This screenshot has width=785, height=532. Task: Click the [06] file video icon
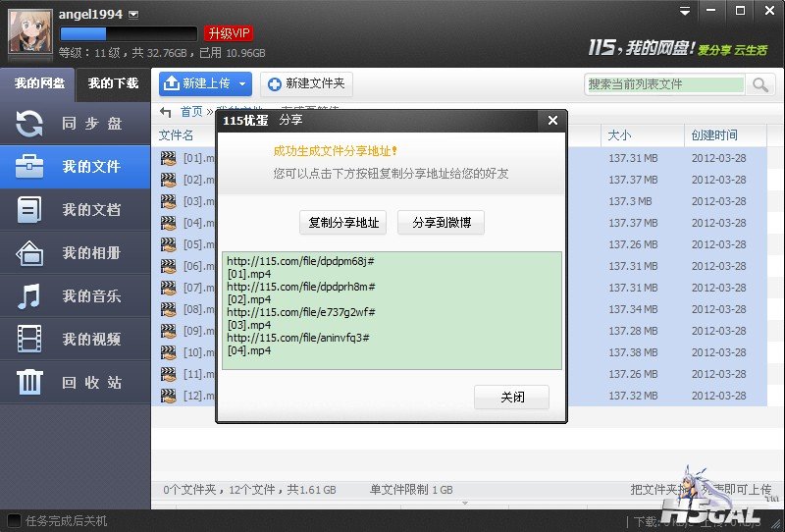click(x=169, y=266)
